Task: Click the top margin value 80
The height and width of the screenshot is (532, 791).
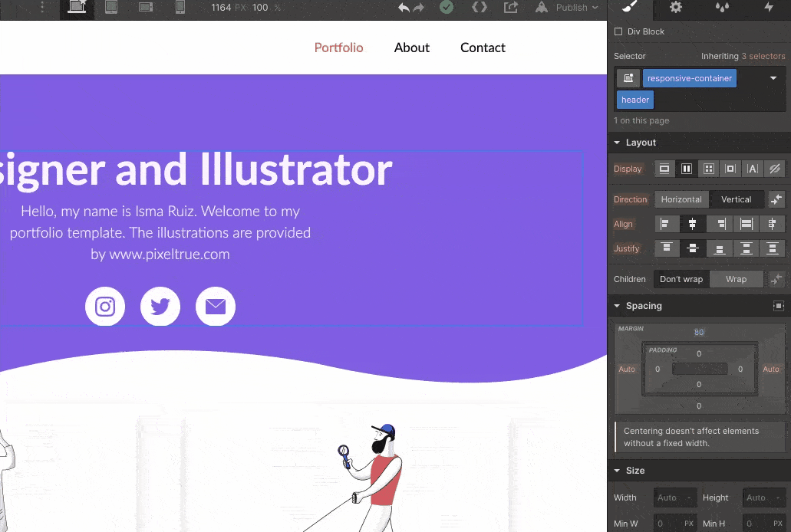Action: click(x=699, y=333)
